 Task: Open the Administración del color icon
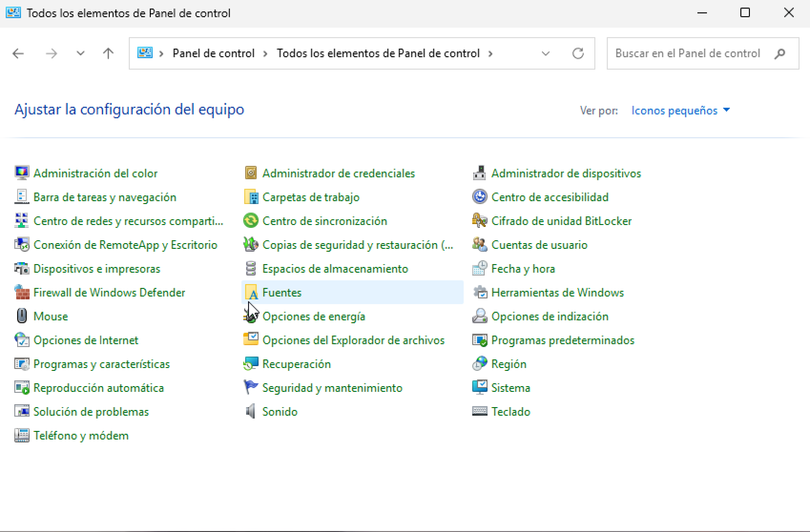tap(21, 173)
